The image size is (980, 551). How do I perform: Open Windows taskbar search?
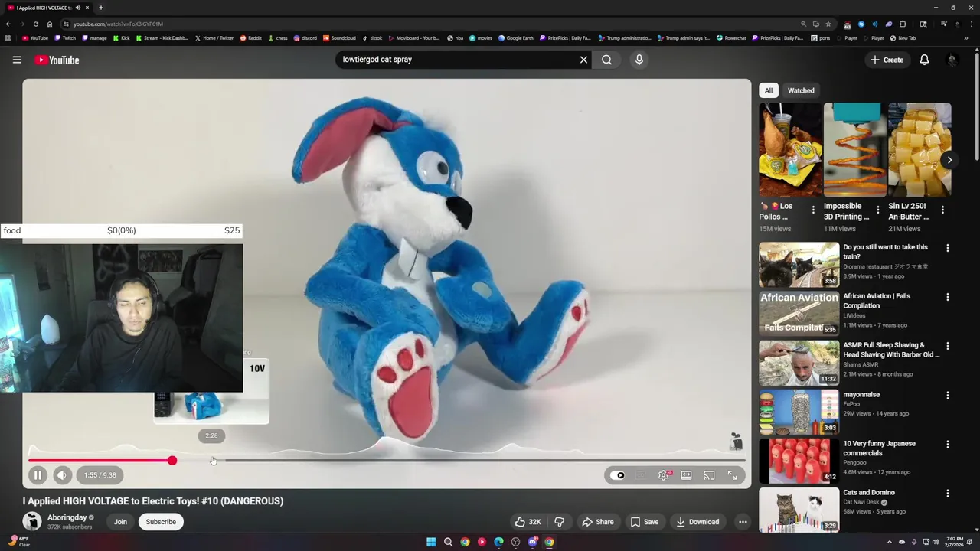point(448,542)
